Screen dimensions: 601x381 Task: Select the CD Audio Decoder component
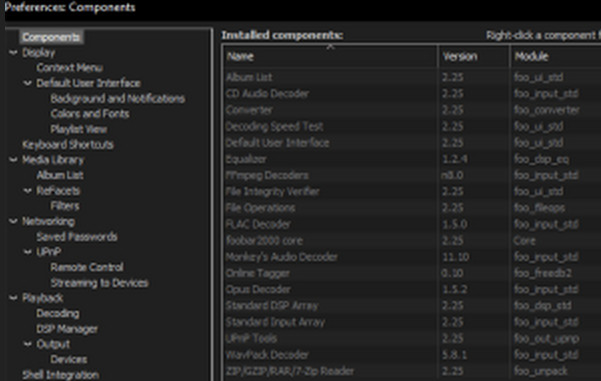coord(412,94)
